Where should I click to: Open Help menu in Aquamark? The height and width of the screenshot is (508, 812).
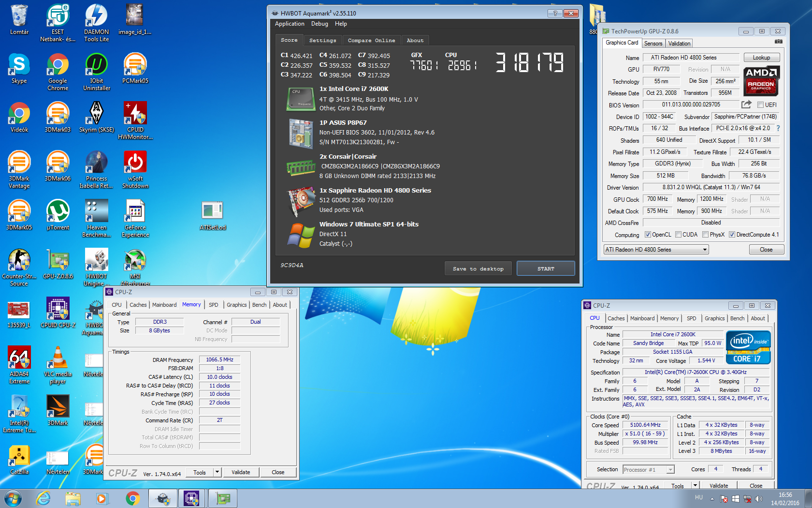(341, 24)
